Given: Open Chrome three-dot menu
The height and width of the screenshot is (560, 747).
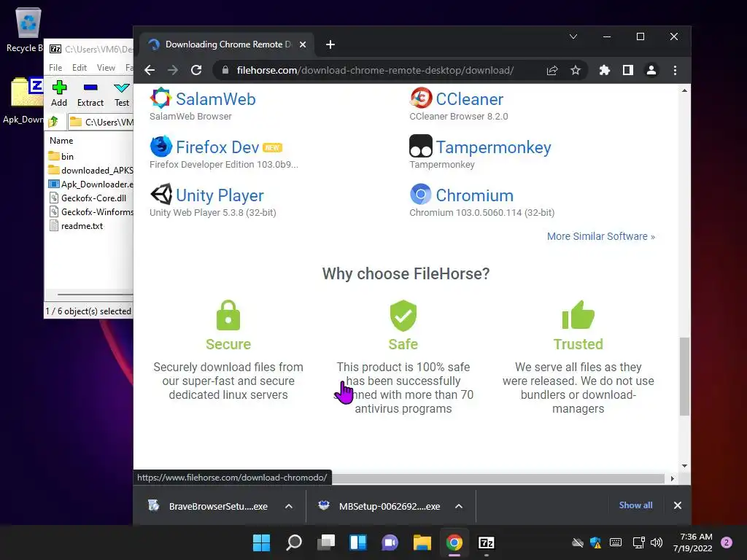Looking at the screenshot, I should pos(675,71).
